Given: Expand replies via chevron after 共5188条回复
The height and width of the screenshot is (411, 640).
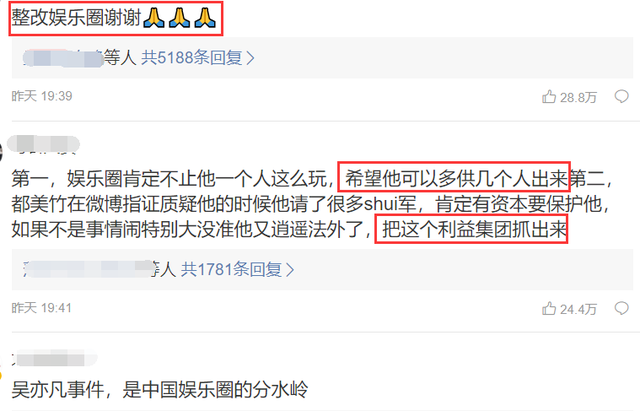Looking at the screenshot, I should click(x=251, y=58).
